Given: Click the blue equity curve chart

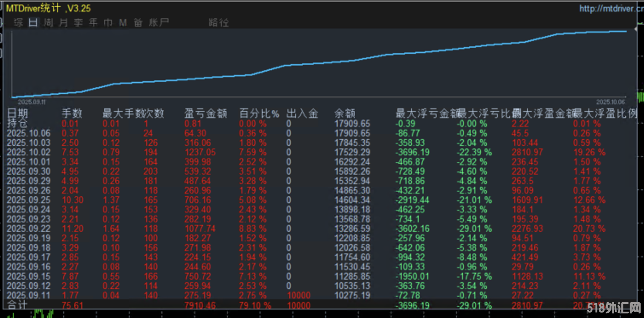Looking at the screenshot, I should pos(319,64).
